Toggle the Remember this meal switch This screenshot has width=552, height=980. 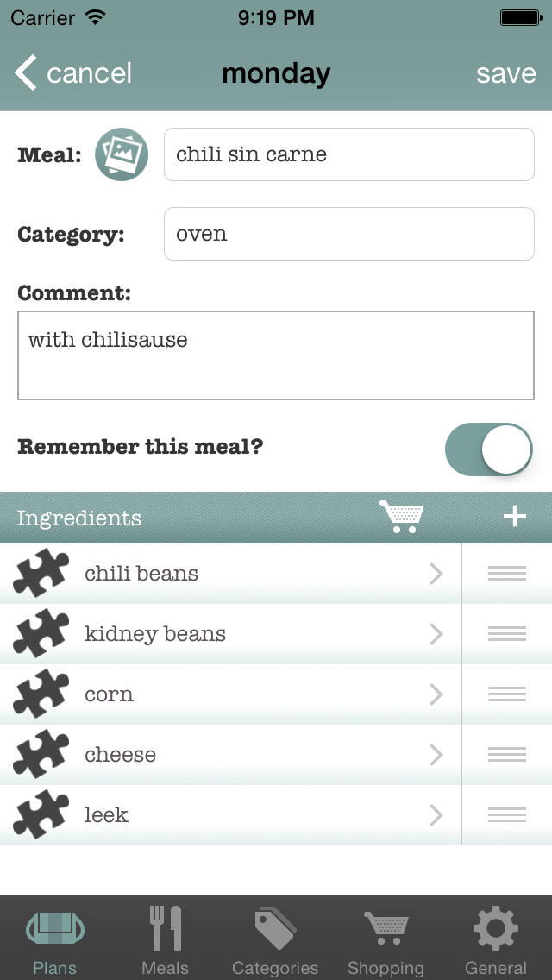[x=488, y=449]
